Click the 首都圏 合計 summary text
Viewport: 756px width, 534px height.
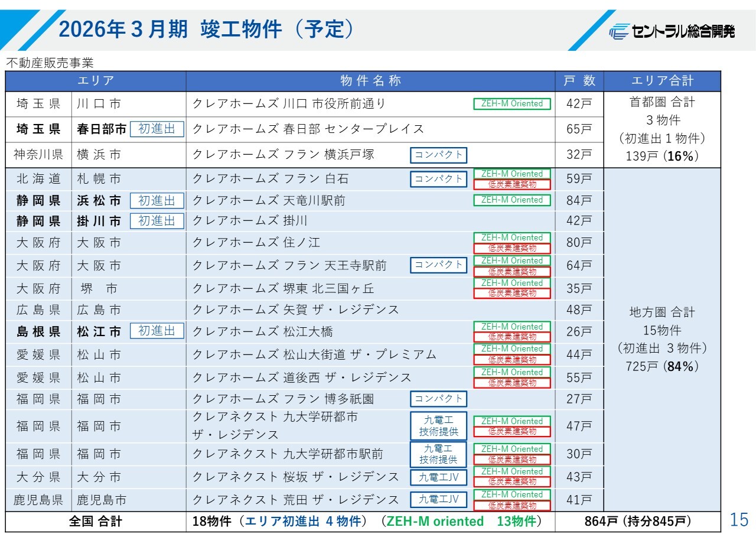pyautogui.click(x=662, y=102)
